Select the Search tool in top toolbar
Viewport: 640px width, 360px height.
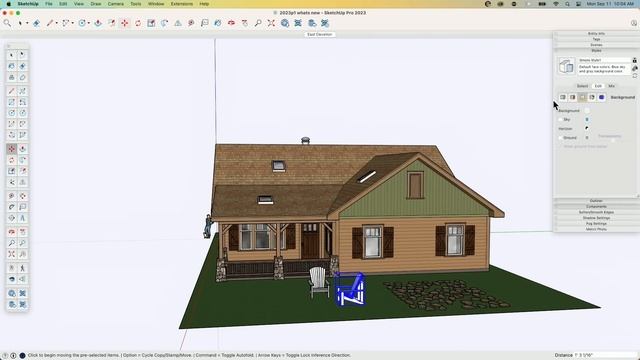(x=7, y=23)
